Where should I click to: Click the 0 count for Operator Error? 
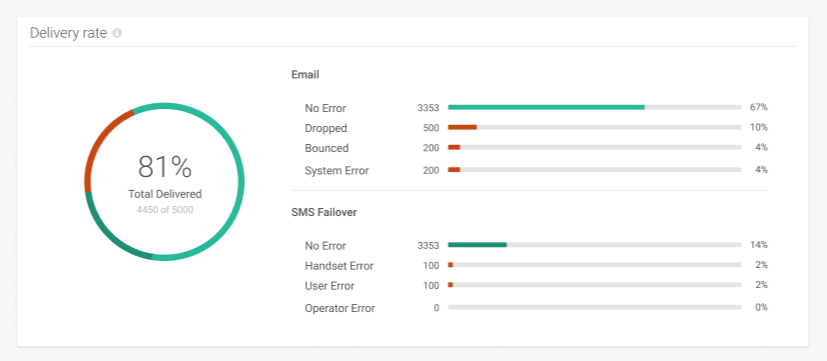pos(436,308)
